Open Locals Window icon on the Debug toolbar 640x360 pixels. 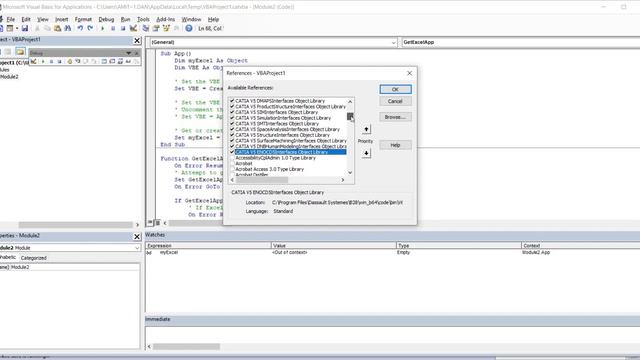104,61
